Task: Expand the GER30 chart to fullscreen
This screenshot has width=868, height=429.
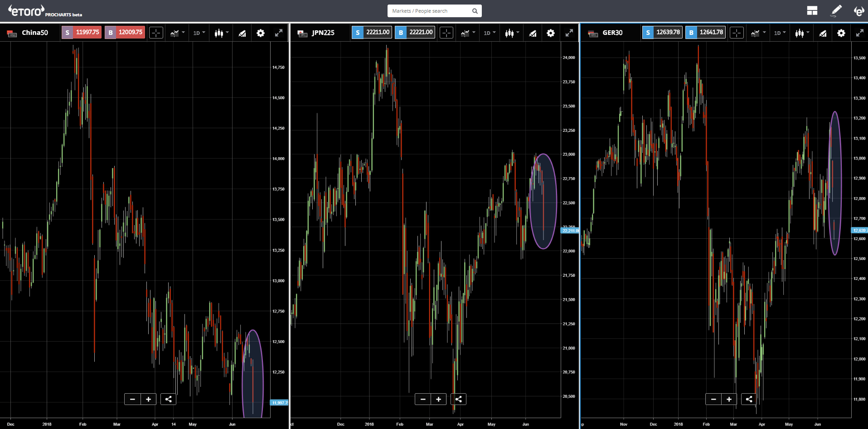Action: (x=860, y=33)
